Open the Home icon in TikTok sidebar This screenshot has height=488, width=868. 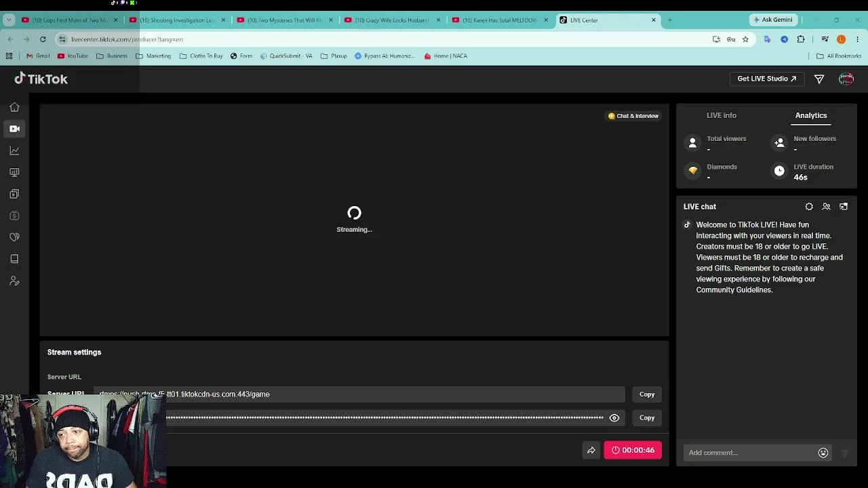point(14,107)
